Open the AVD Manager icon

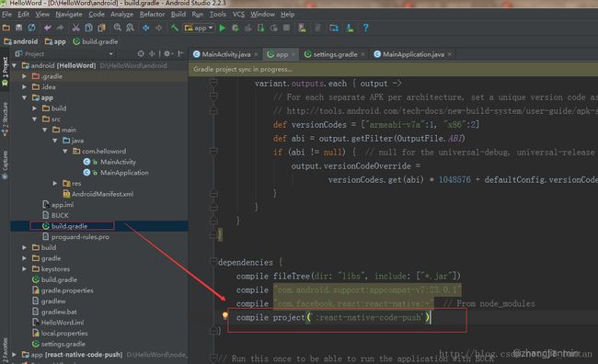coord(303,28)
